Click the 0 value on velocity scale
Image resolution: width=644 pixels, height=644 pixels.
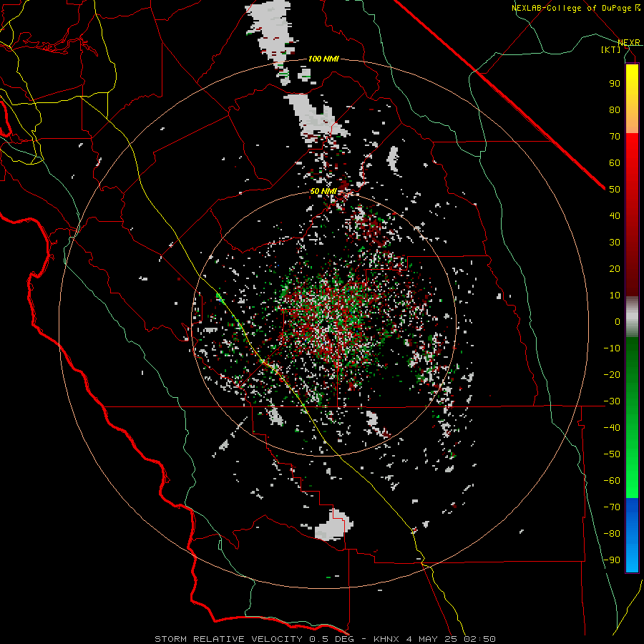tap(618, 322)
